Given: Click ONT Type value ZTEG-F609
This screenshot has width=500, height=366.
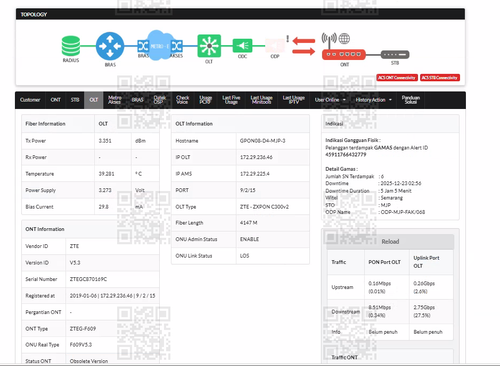Looking at the screenshot, I should 83,329.
